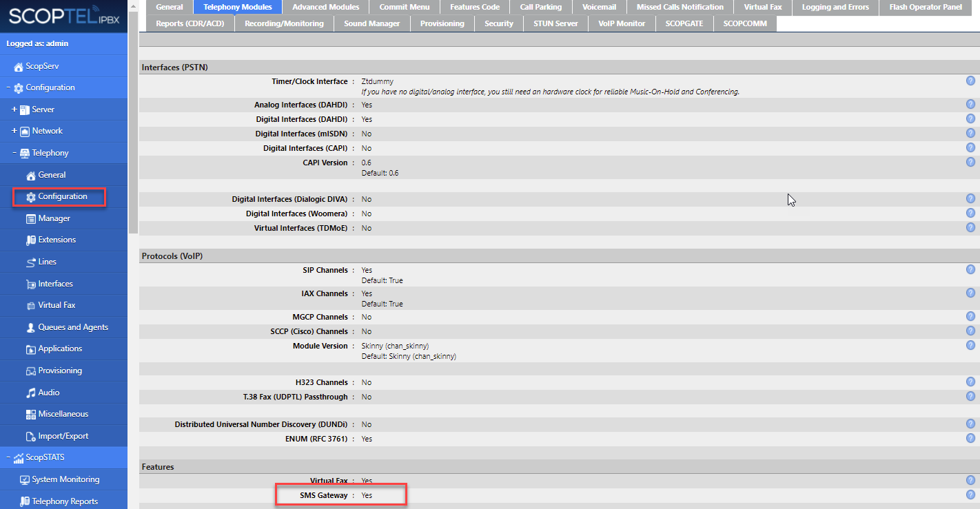Open the Flash Operator Panel tab
The width and height of the screenshot is (980, 509).
[926, 7]
